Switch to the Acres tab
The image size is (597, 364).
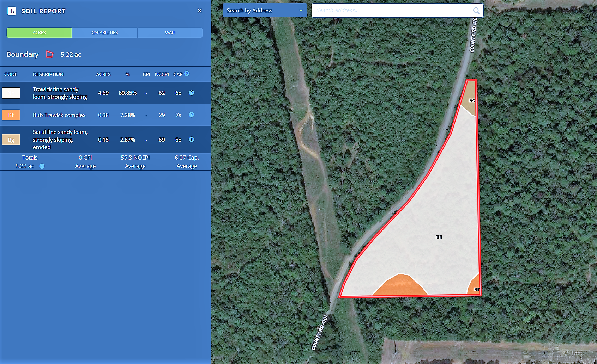click(x=39, y=33)
